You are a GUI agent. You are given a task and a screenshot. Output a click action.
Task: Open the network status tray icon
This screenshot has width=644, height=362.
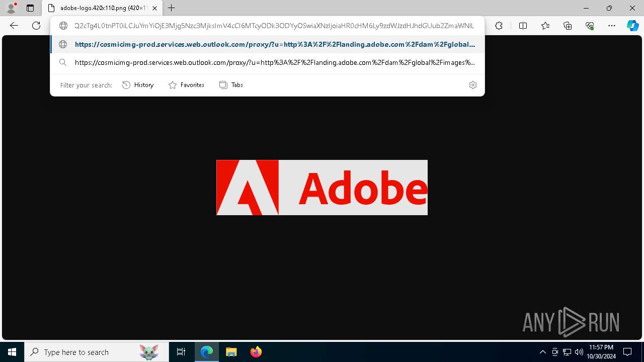pos(567,352)
